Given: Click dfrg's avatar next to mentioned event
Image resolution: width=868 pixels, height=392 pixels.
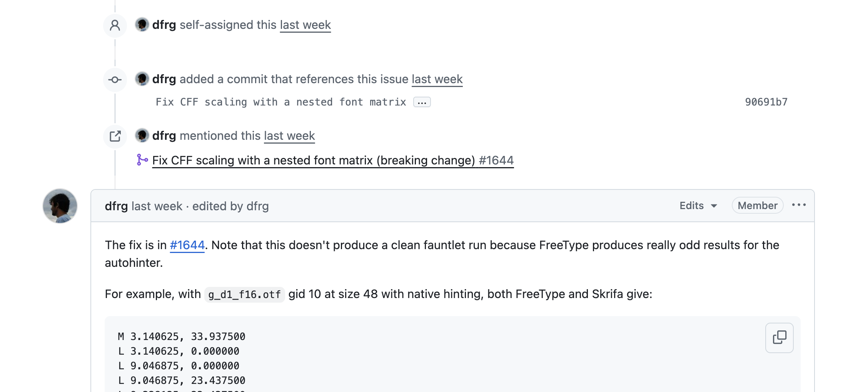Looking at the screenshot, I should (142, 136).
